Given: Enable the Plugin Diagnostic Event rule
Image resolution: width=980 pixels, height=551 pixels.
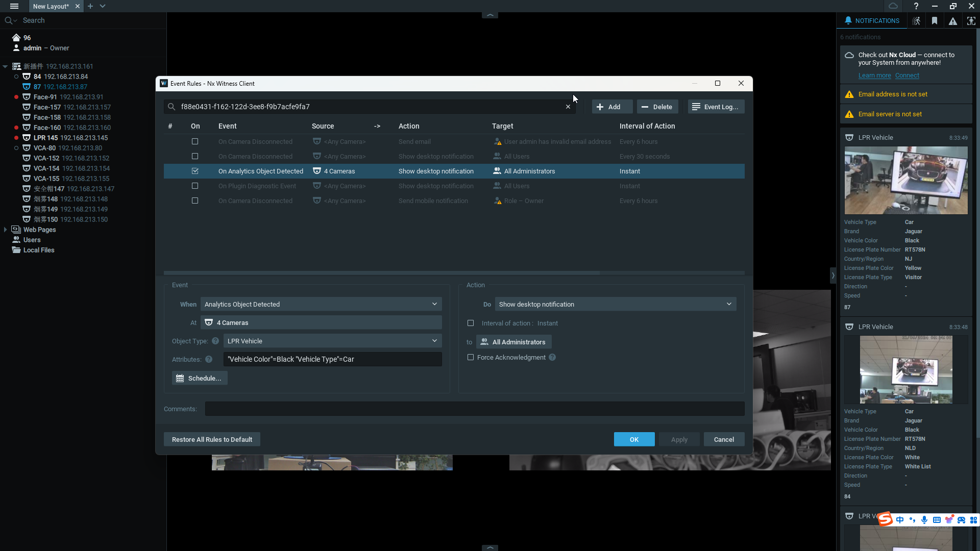Looking at the screenshot, I should tap(195, 186).
